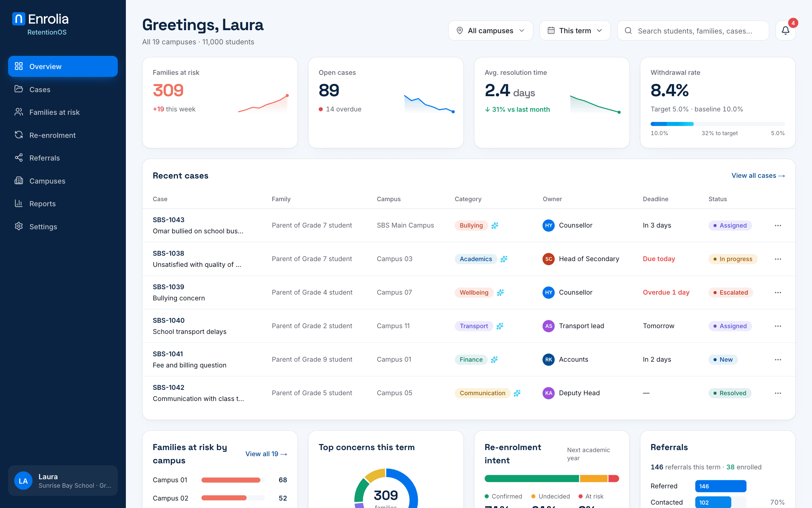Click the gear icon beside Settings

[x=19, y=226]
